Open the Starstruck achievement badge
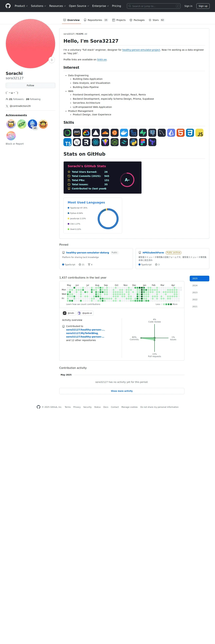 pyautogui.click(x=11, y=124)
